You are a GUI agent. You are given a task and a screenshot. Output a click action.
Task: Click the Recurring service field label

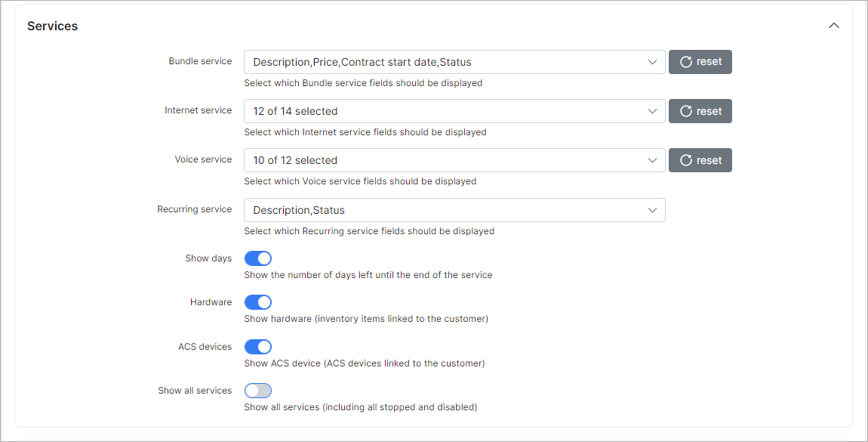pos(194,209)
